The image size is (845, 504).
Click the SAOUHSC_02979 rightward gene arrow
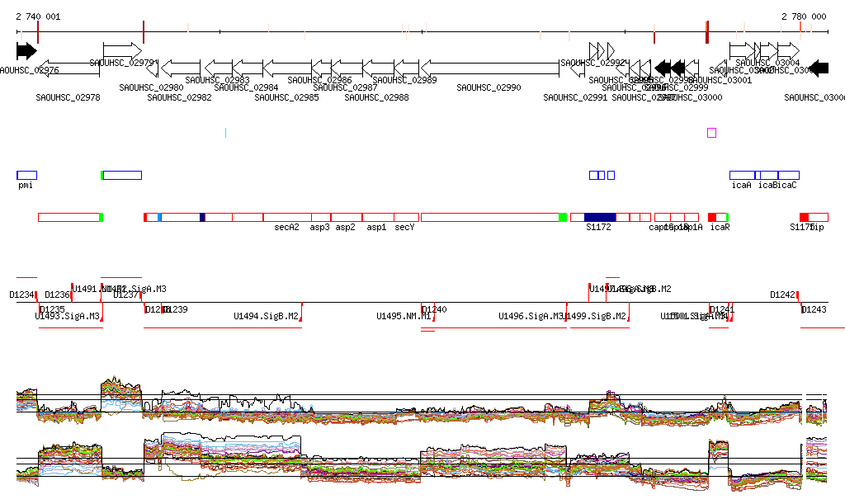(x=122, y=51)
